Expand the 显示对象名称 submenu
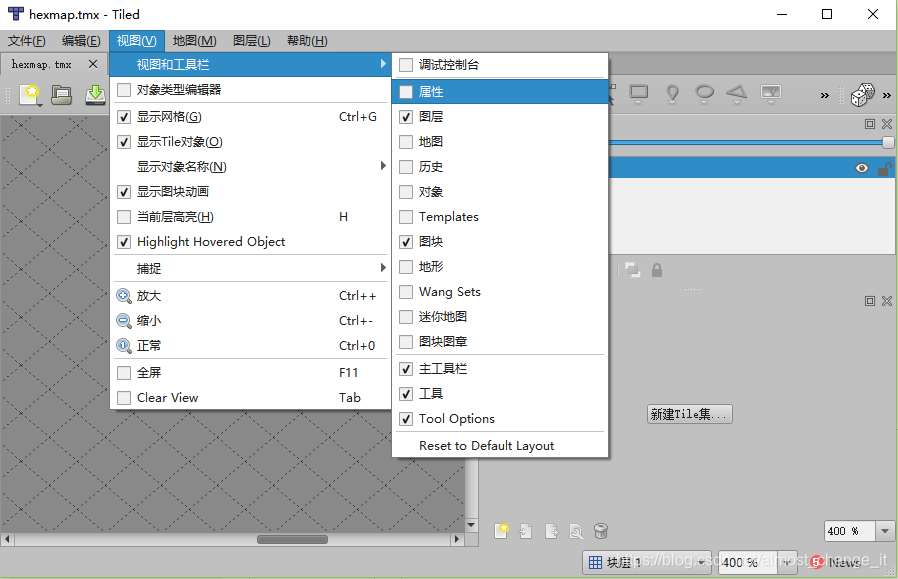 pyautogui.click(x=250, y=167)
